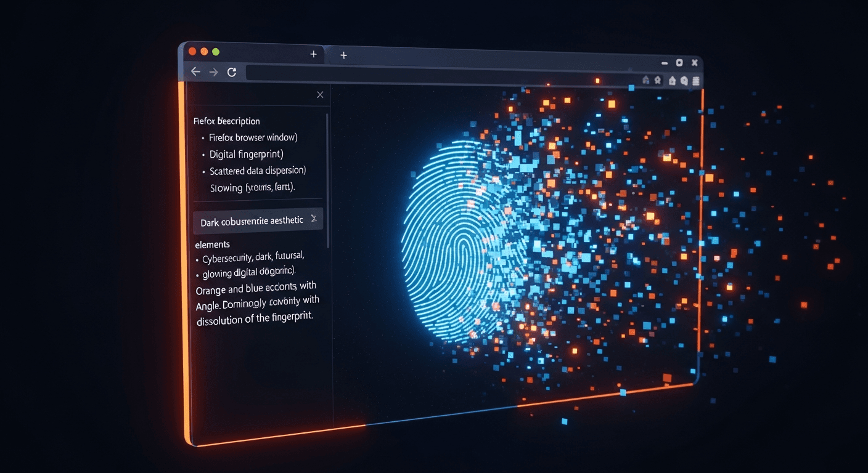Go forward with the right arrow button
The width and height of the screenshot is (868, 473).
click(x=213, y=72)
